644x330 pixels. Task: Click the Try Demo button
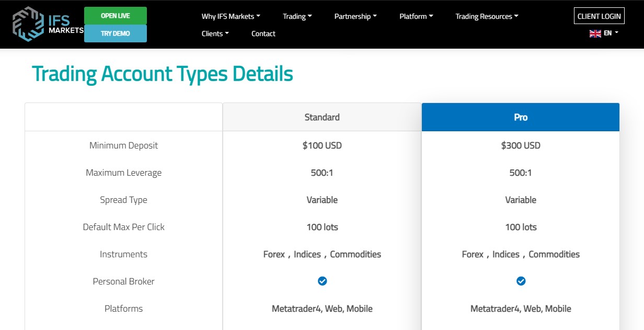115,33
